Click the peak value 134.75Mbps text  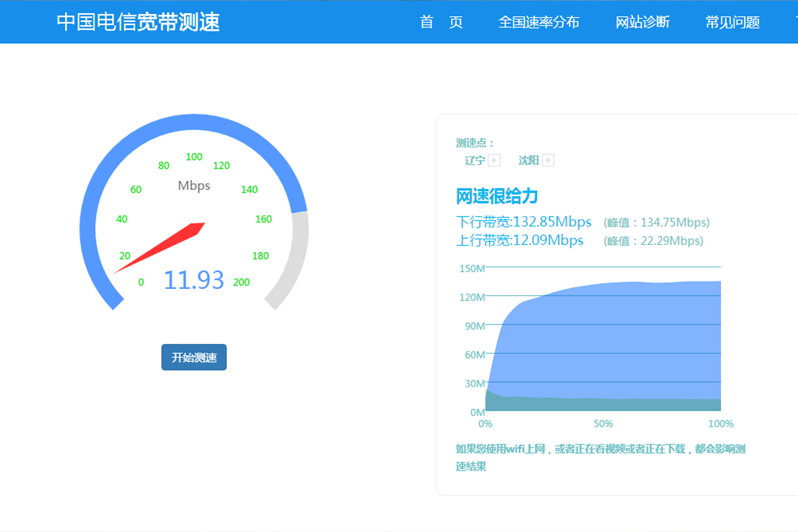656,223
